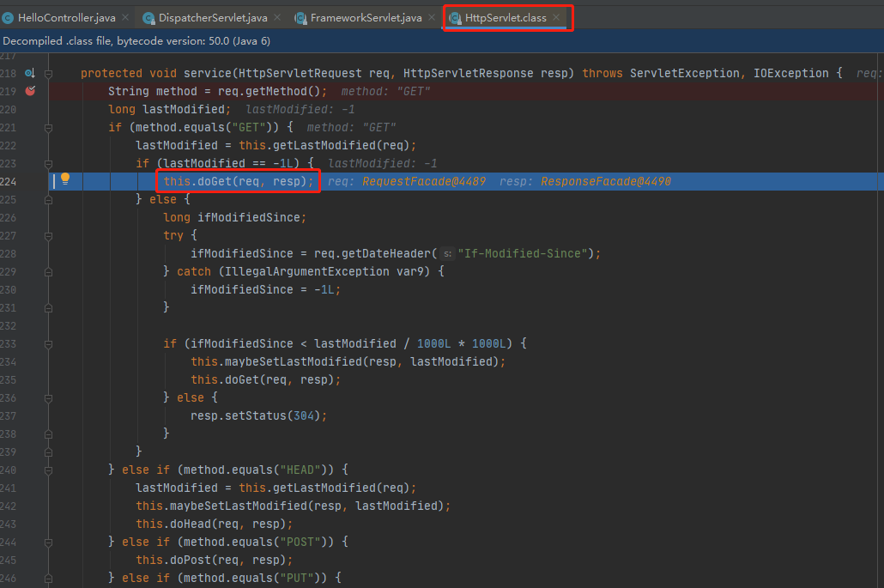884x588 pixels.
Task: Click the overriding-method gutter icon at line 218
Action: [30, 73]
